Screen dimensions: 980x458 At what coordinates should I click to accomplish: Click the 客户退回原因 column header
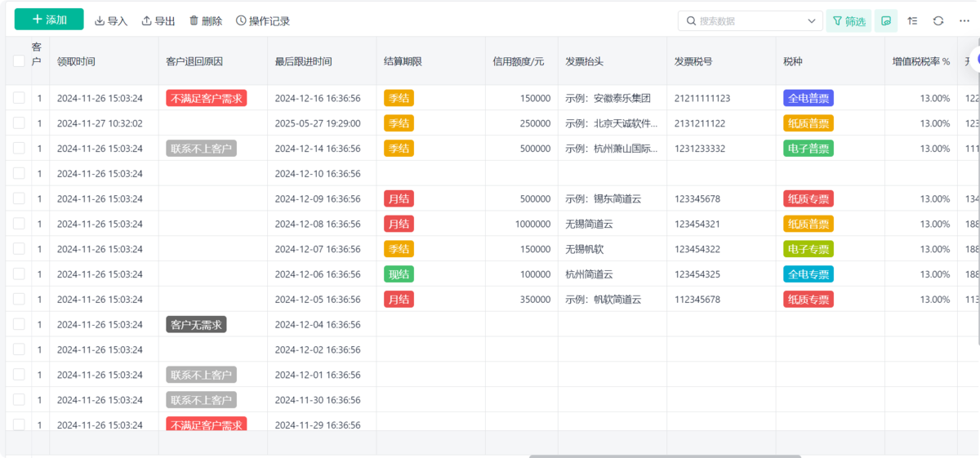pyautogui.click(x=213, y=61)
